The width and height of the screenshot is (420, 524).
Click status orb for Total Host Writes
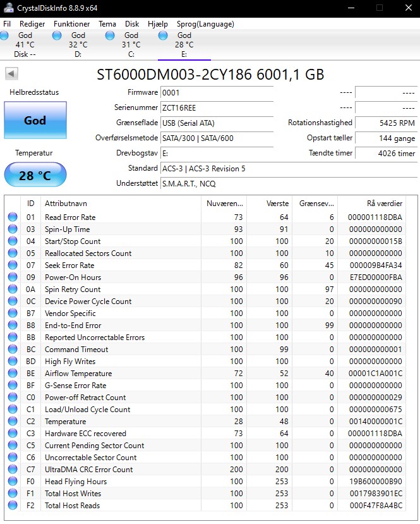click(13, 493)
